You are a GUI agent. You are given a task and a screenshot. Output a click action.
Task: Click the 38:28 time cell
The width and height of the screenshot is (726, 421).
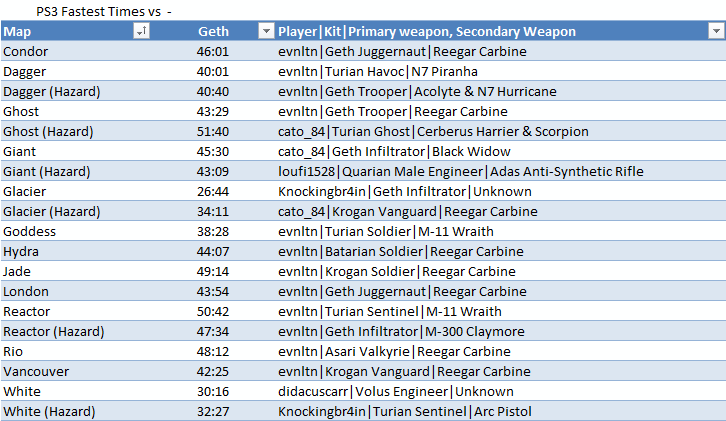213,231
